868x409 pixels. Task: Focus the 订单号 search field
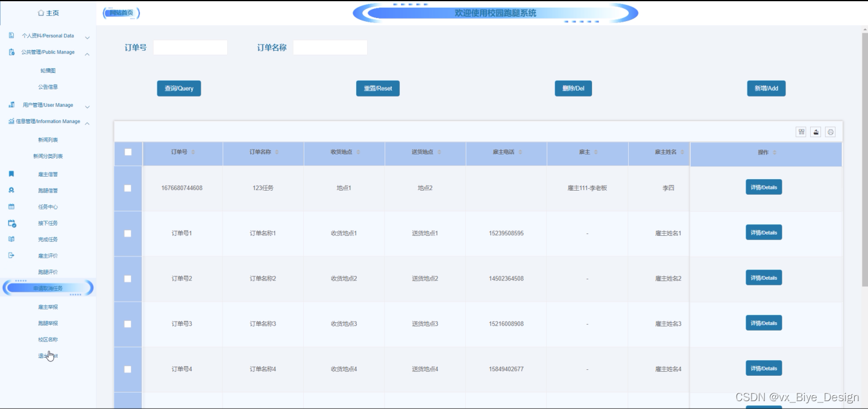pos(190,48)
